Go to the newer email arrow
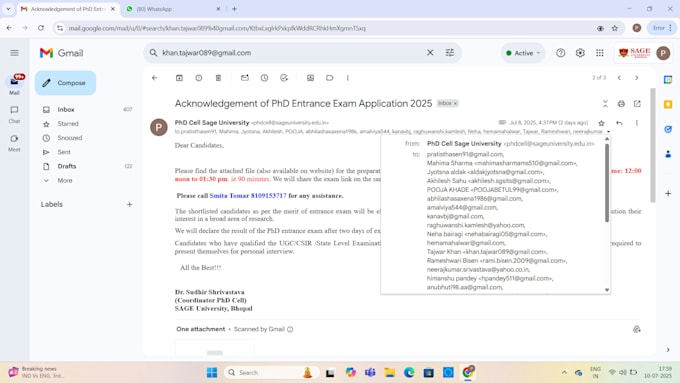The height and width of the screenshot is (383, 680). [x=619, y=78]
